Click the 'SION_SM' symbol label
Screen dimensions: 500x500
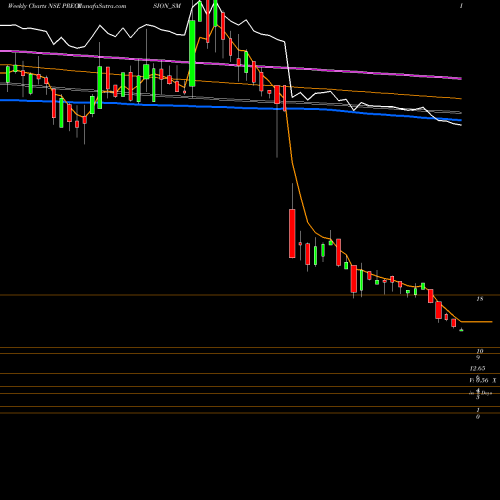(x=167, y=6)
